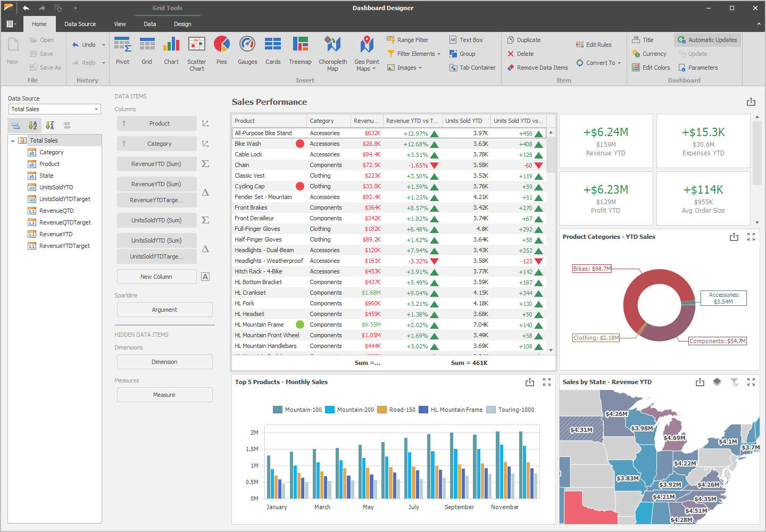Click the New Column button
The height and width of the screenshot is (532, 766).
[156, 276]
